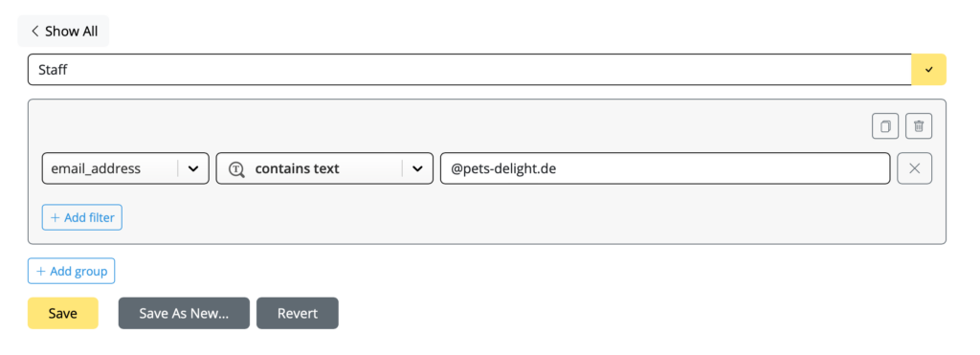The image size is (980, 355).
Task: Click the @pets-delight.de value input field
Action: (x=666, y=168)
